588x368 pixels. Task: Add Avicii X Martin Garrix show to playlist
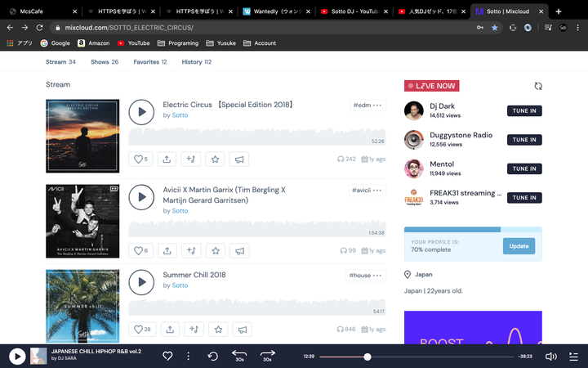point(191,250)
